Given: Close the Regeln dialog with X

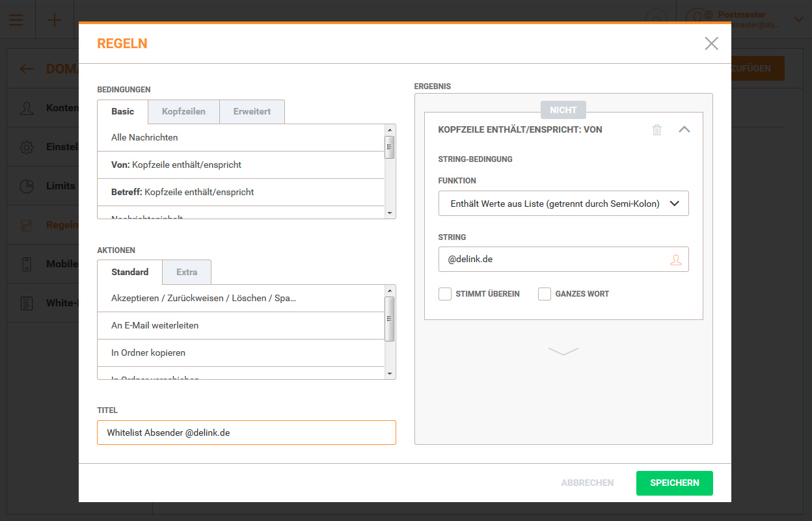Looking at the screenshot, I should tap(711, 44).
